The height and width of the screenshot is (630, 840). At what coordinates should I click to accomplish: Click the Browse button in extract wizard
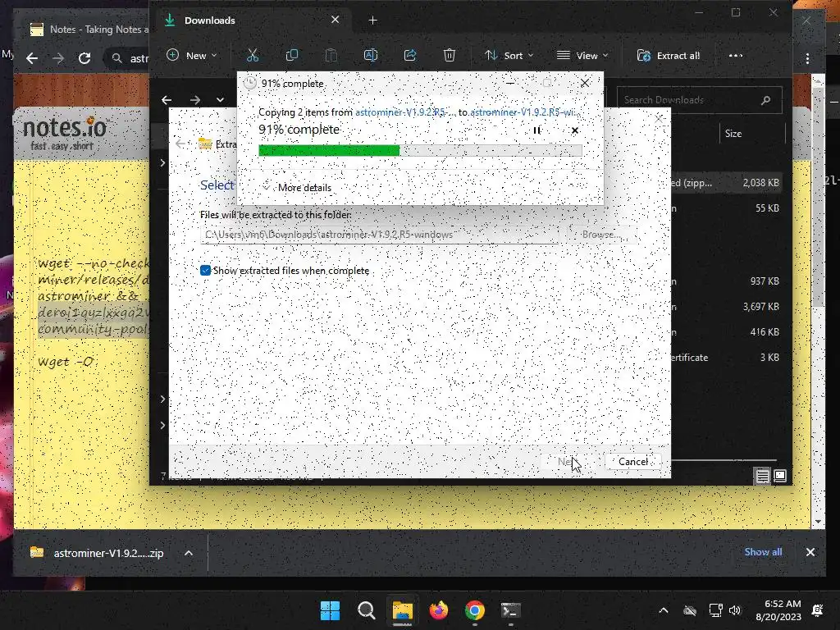click(x=601, y=235)
